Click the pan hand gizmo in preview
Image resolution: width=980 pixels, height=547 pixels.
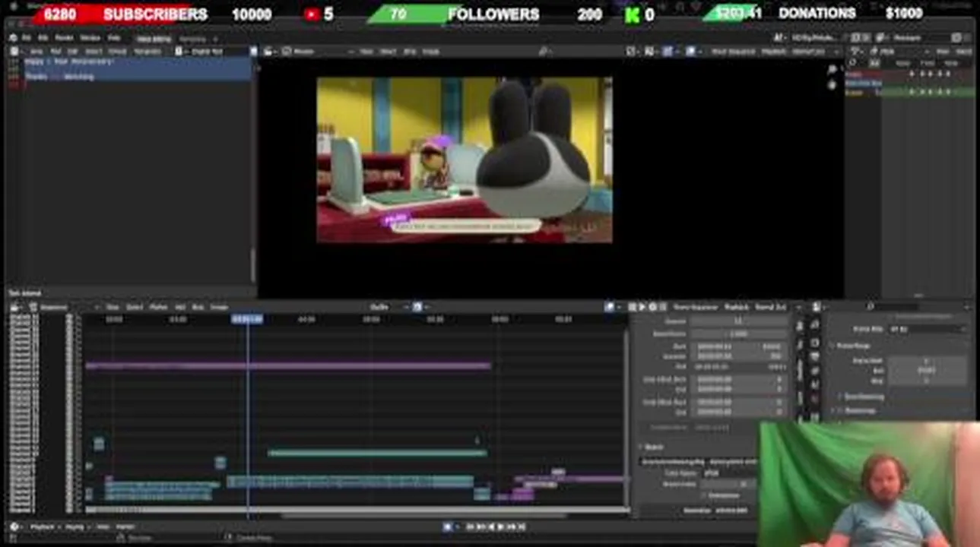[x=833, y=84]
